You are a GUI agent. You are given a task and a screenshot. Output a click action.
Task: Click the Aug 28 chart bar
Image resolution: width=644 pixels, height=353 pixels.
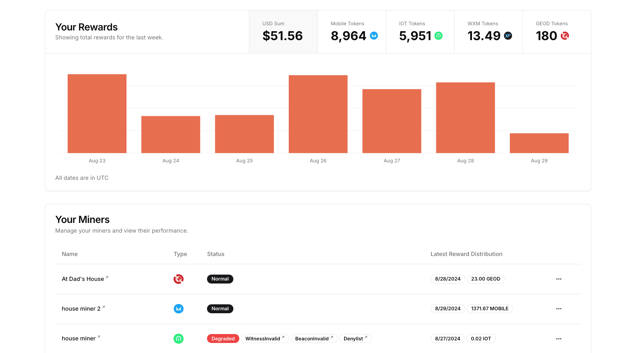[465, 118]
